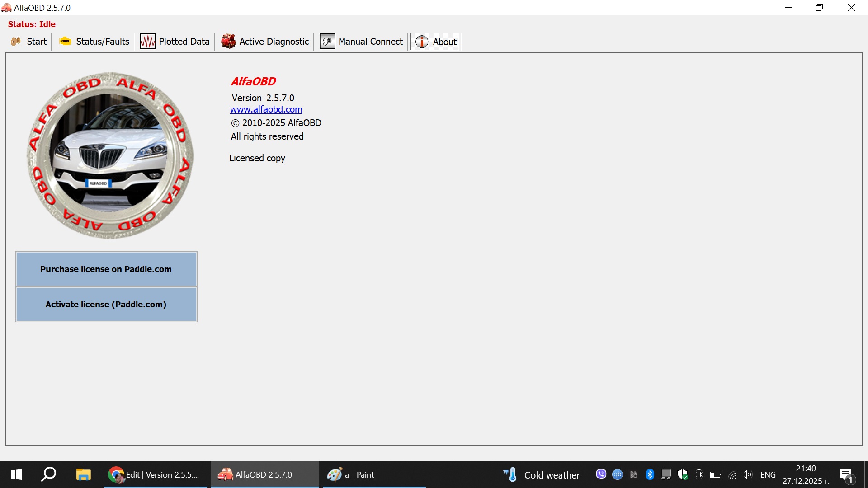This screenshot has height=488, width=868.
Task: Open Active Diagnostic via its red engine icon
Action: [228, 41]
